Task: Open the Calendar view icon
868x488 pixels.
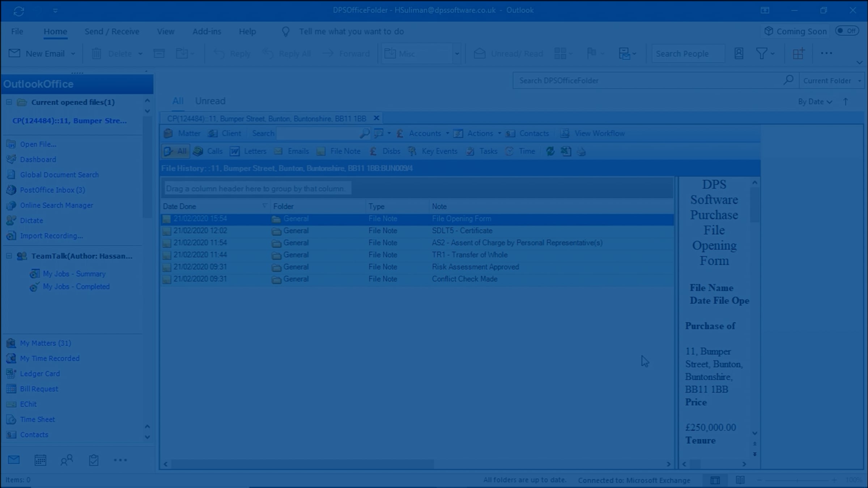Action: pos(40,460)
